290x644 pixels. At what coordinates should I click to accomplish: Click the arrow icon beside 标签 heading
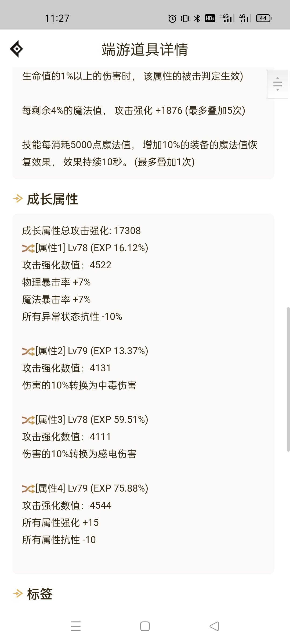18,593
